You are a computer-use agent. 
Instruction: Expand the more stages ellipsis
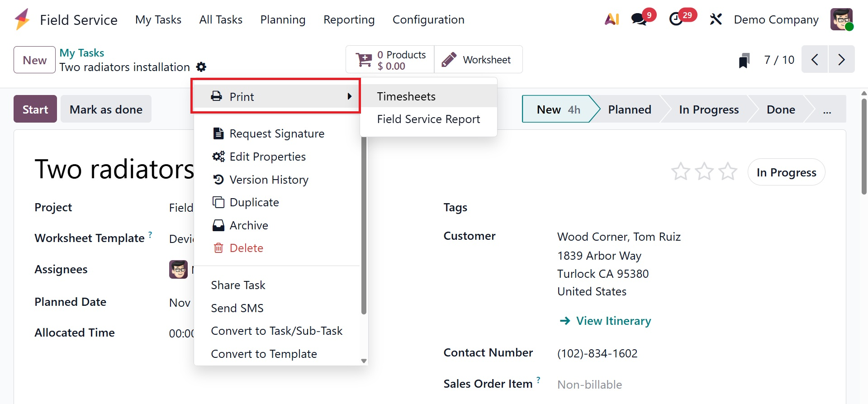tap(827, 109)
